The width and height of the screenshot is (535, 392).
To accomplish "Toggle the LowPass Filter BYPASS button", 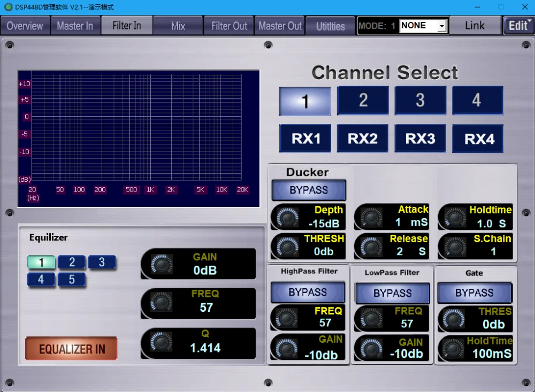I will pos(392,293).
